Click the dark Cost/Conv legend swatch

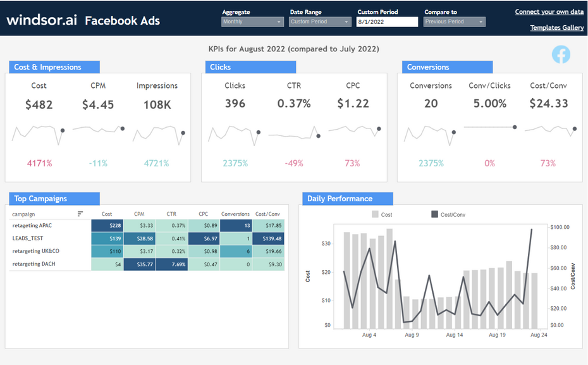click(434, 214)
